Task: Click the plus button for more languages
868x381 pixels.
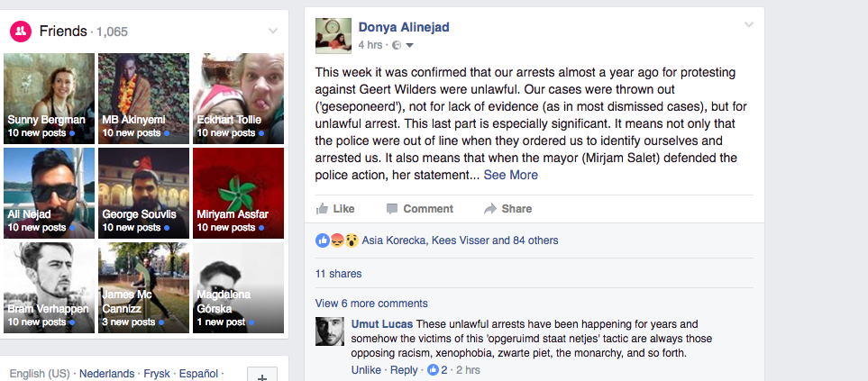Action: pyautogui.click(x=261, y=376)
